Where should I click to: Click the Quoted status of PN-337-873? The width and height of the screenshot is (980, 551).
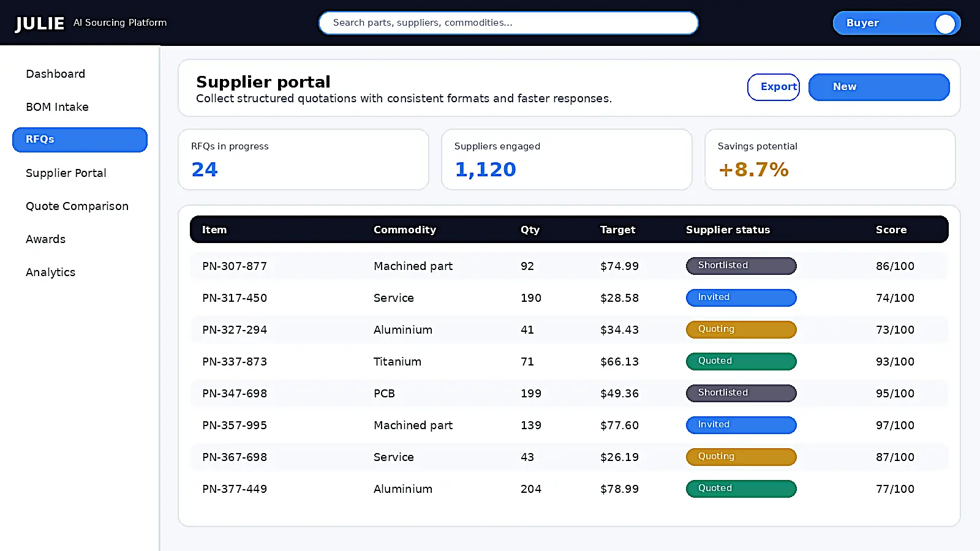click(741, 361)
